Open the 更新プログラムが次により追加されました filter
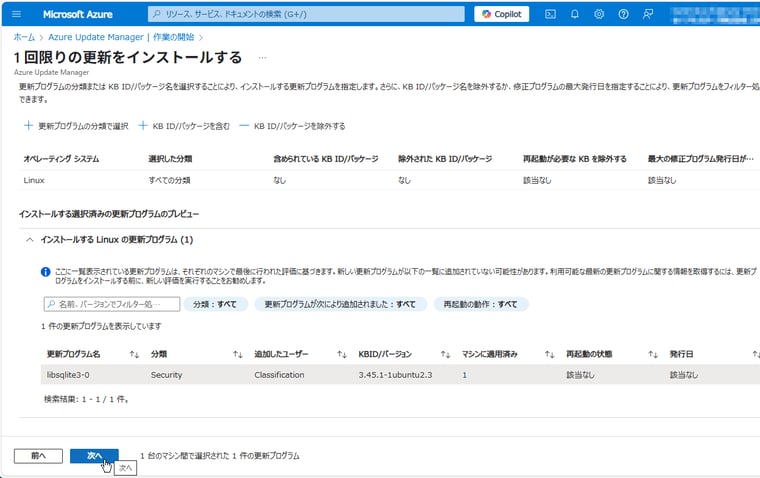760x478 pixels. (340, 304)
